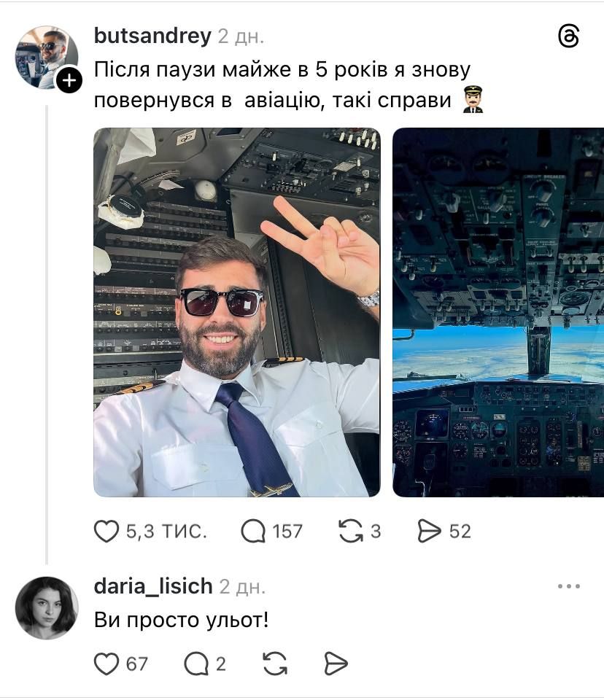604x700 pixels.
Task: Share the butsandrey post via send icon
Action: tap(429, 532)
